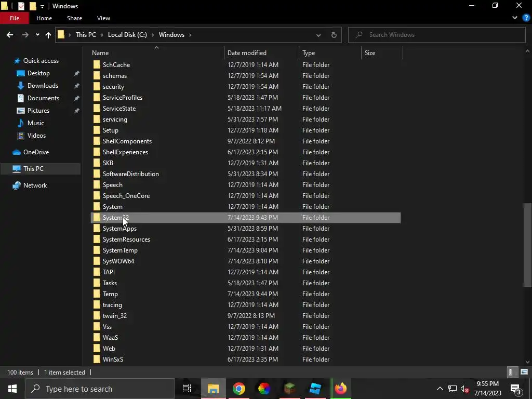
Task: Open Firefox from taskbar
Action: (x=341, y=389)
